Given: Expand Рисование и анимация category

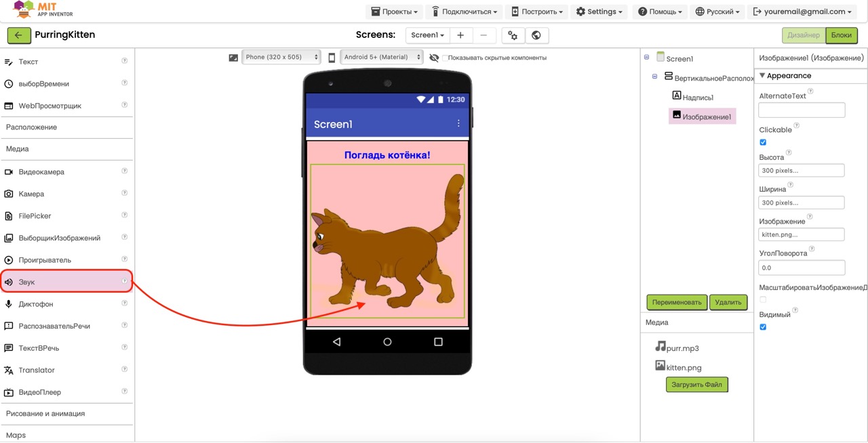Looking at the screenshot, I should point(66,414).
